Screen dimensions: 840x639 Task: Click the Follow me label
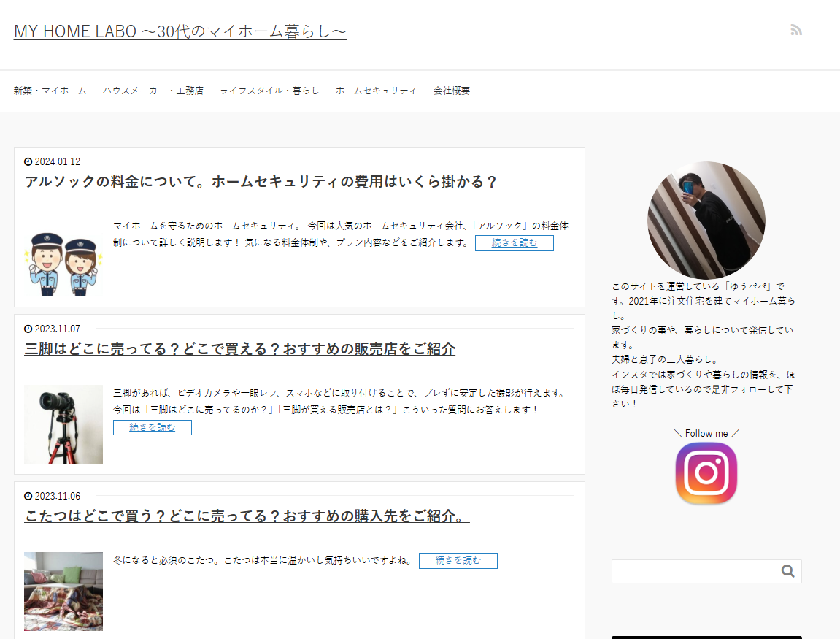pyautogui.click(x=706, y=433)
